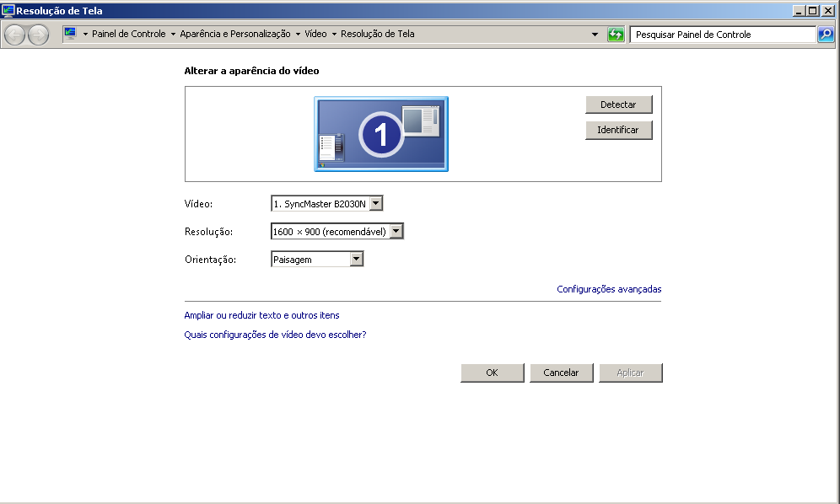
Task: Go to Vídeo breadcrumb
Action: pos(315,34)
